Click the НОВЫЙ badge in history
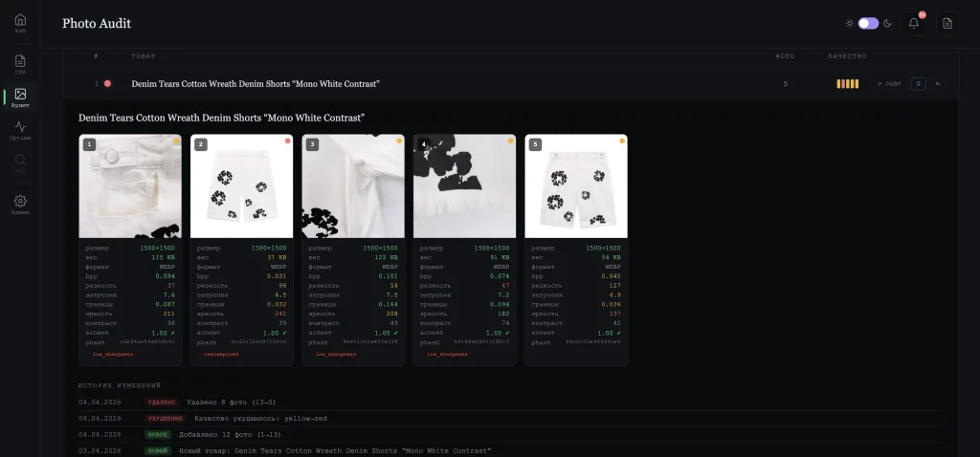 point(158,450)
